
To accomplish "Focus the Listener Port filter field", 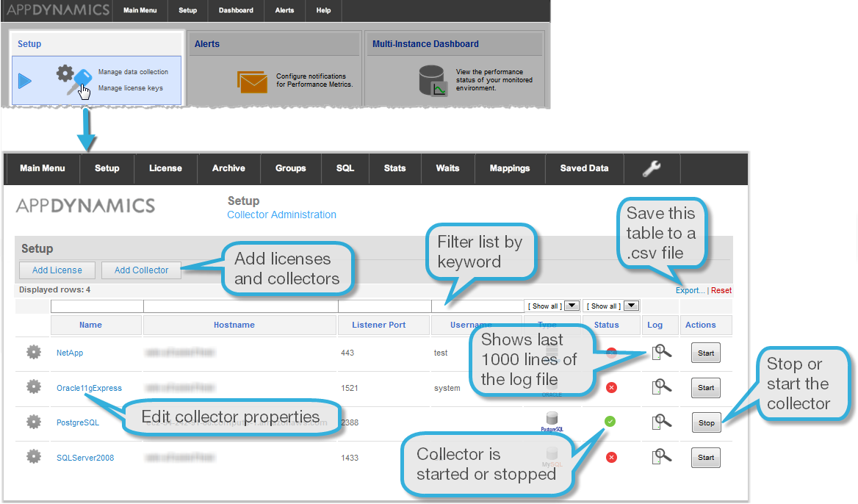I will [385, 306].
